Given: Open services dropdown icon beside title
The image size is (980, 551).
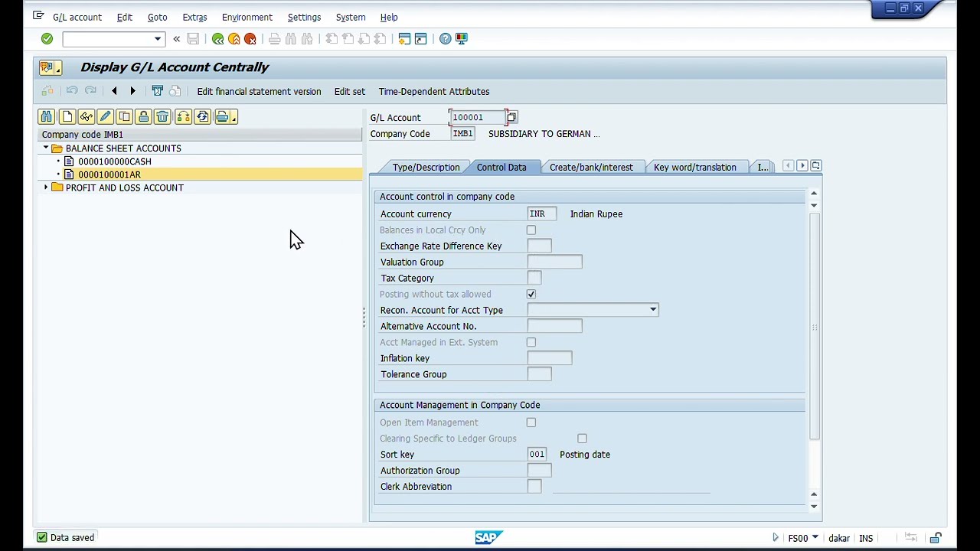Looking at the screenshot, I should pos(51,67).
